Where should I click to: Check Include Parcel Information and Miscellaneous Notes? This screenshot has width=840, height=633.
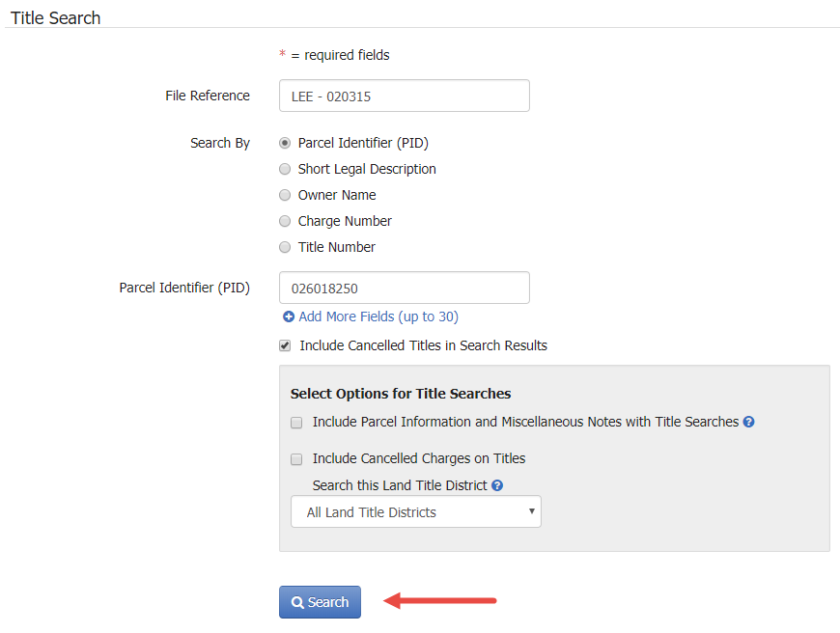coord(296,423)
